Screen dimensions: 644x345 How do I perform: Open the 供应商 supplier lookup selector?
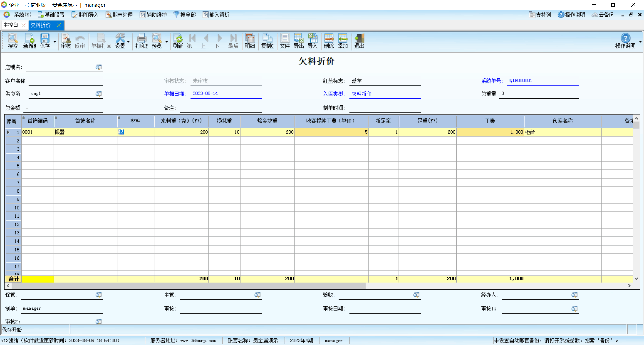98,94
